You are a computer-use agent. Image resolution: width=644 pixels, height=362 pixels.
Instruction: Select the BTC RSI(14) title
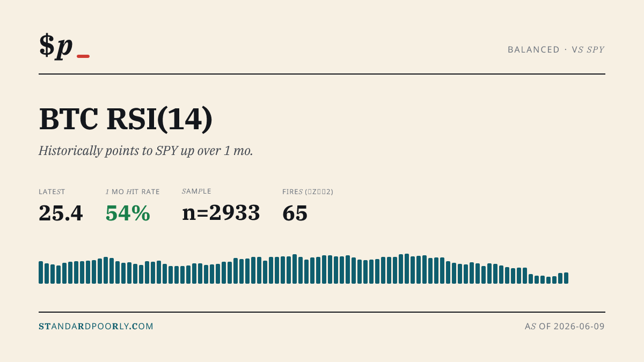[x=126, y=119]
